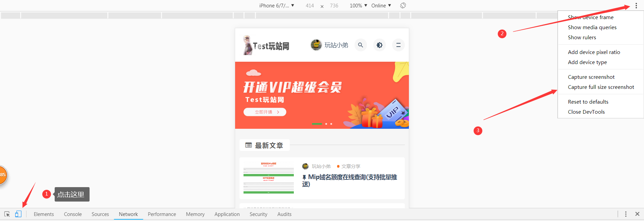
Task: Click the 最新文章 section heading
Action: pyautogui.click(x=269, y=146)
